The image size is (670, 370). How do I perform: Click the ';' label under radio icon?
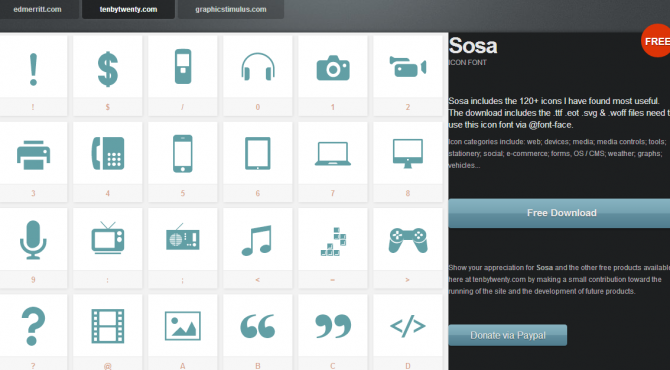point(183,281)
